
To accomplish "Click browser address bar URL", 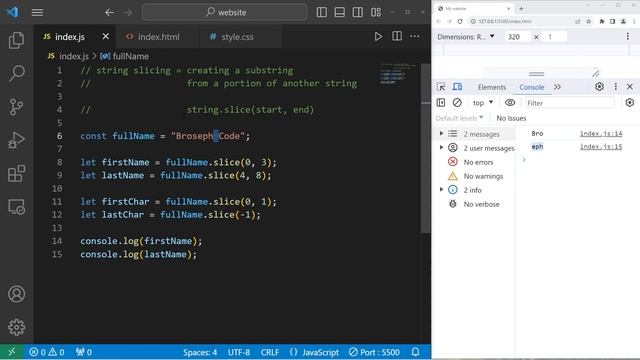I will point(505,21).
